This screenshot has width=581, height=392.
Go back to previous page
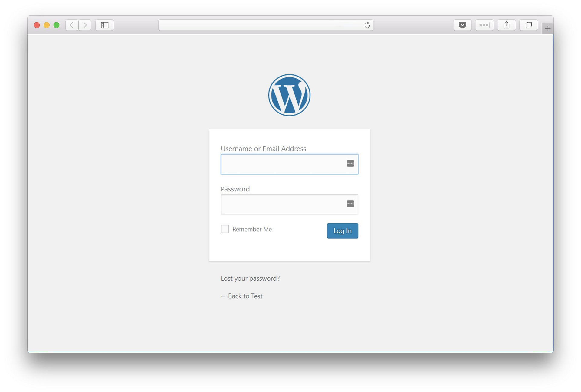72,25
